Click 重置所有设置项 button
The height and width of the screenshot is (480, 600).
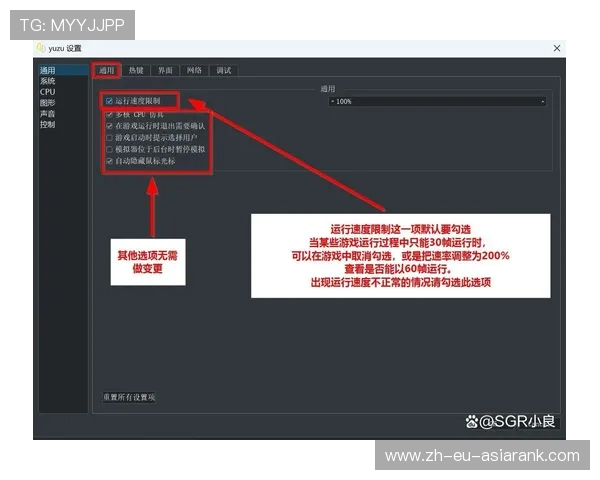pos(129,397)
